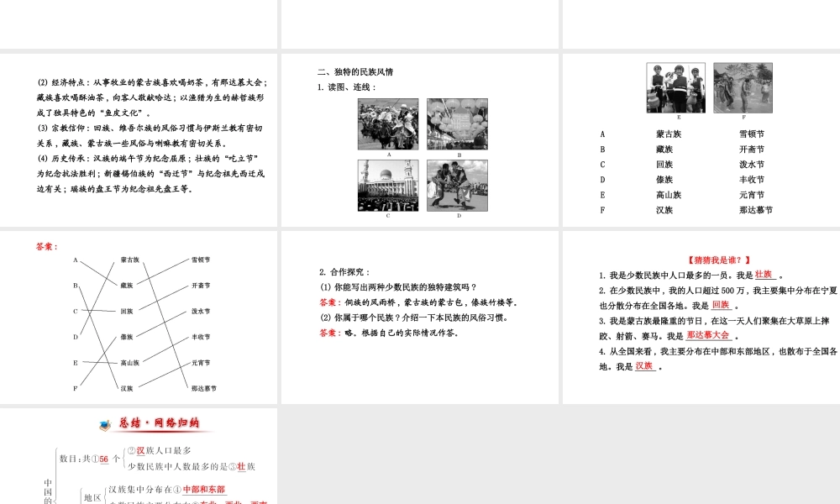Click photo D showing wrestlers
The image size is (840, 504).
tap(458, 186)
